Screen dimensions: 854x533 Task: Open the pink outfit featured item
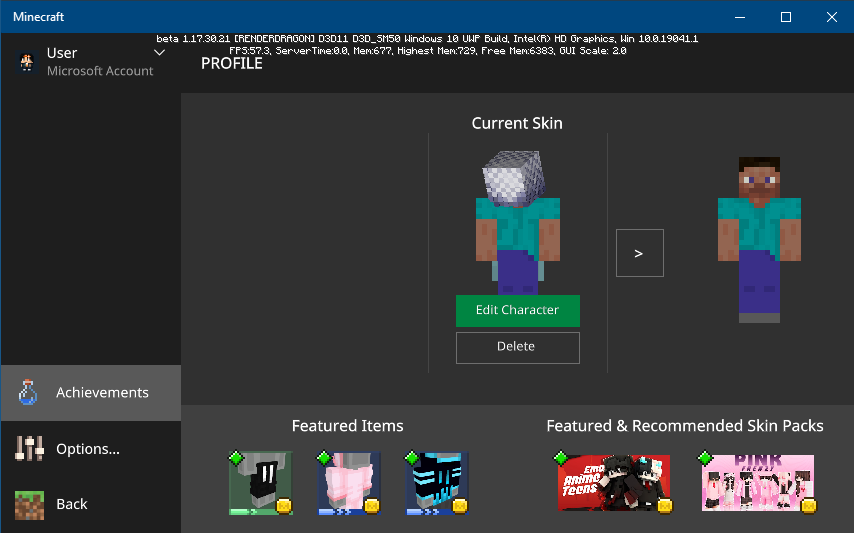tap(349, 483)
